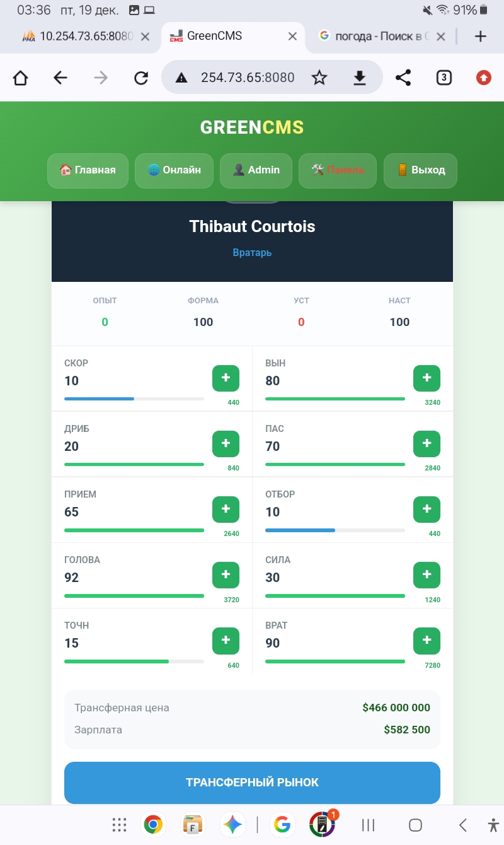Viewport: 504px width, 845px height.
Task: Click the address bar URL field
Action: pos(247,78)
